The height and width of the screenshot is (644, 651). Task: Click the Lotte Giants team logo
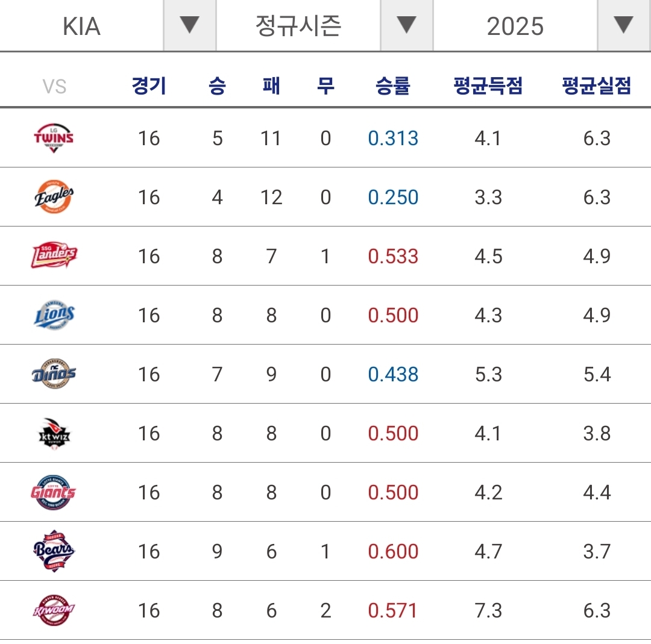point(54,492)
